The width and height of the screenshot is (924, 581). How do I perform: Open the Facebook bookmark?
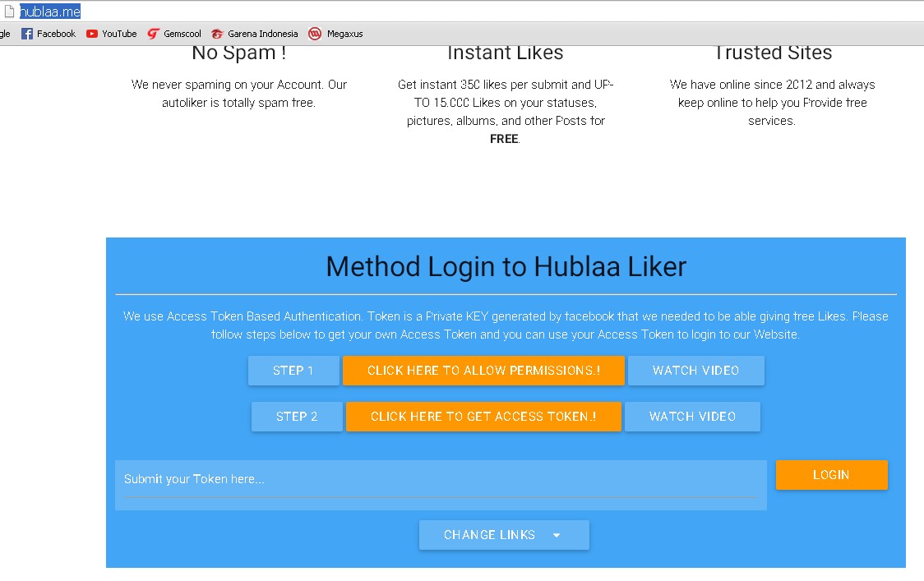[48, 34]
